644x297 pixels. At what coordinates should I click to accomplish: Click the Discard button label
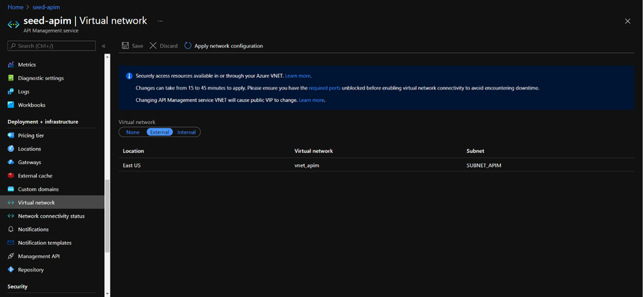[x=168, y=46]
